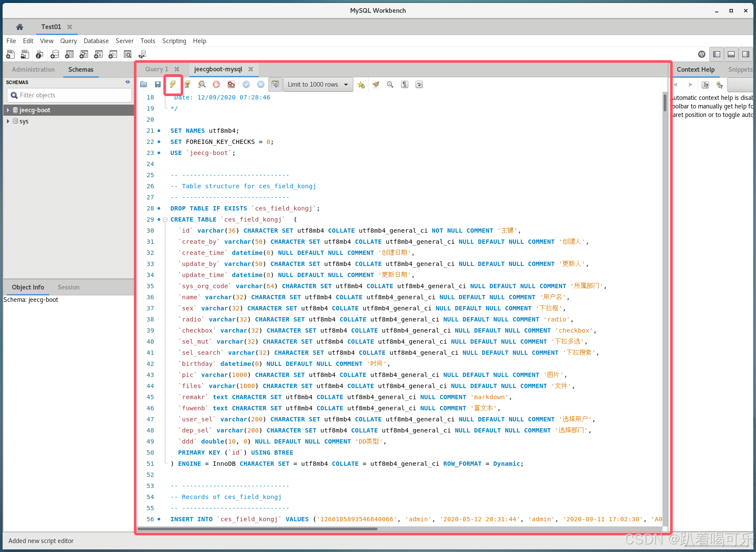Screen dimensions: 756x552
Task: Open the Query menu
Action: click(x=68, y=41)
